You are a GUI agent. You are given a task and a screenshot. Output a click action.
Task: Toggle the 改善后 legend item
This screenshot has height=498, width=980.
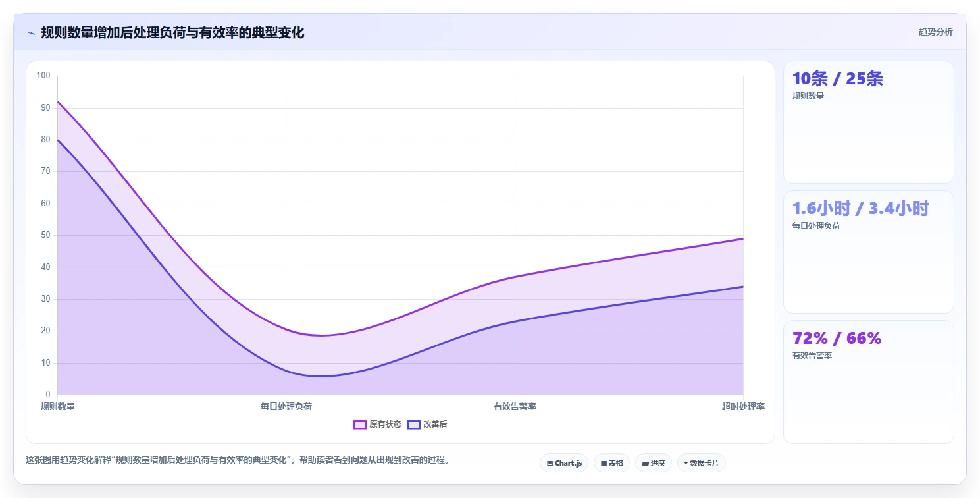(x=427, y=424)
